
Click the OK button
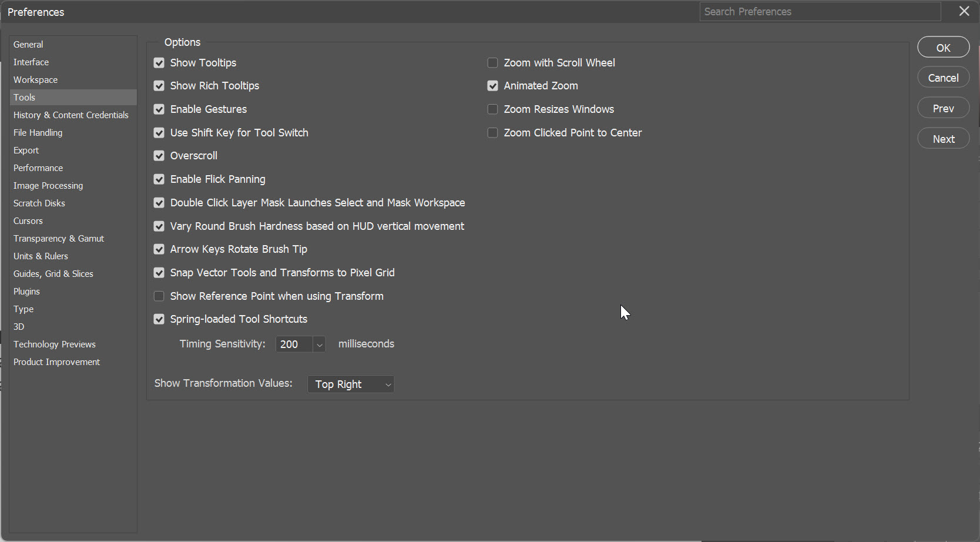point(943,48)
